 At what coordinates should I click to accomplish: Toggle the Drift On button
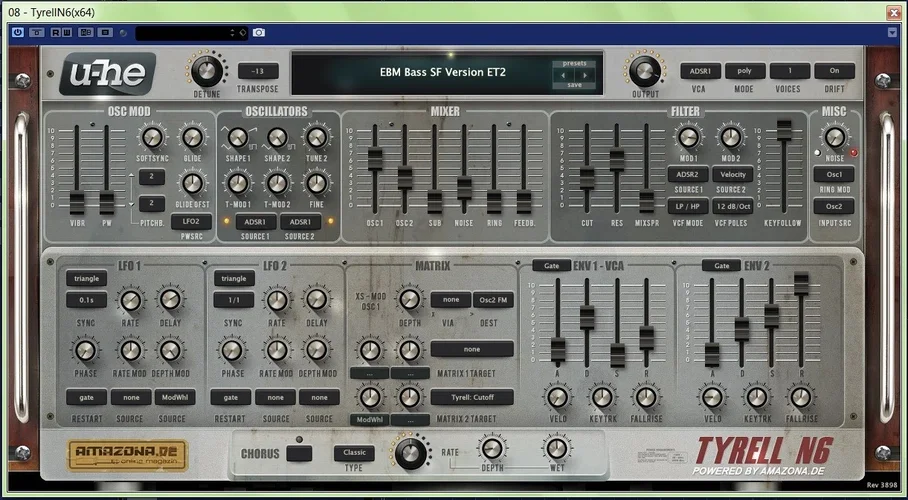(x=834, y=71)
